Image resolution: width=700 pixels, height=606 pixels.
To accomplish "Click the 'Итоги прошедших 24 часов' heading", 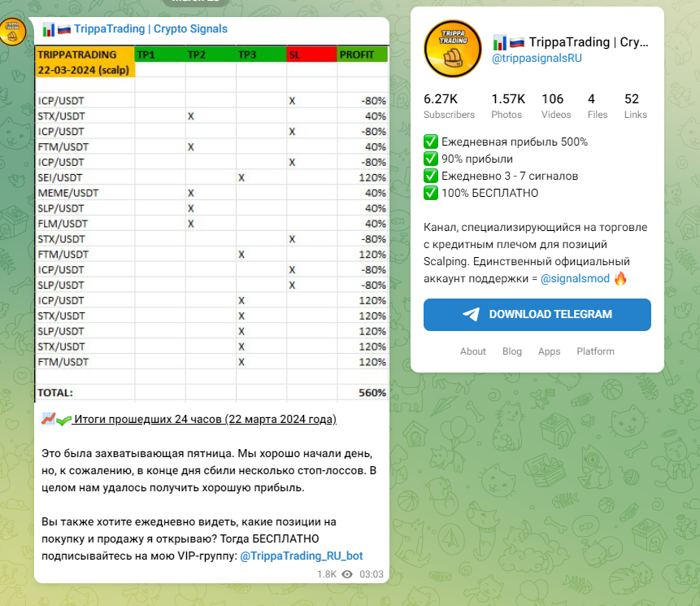I will coord(206,420).
